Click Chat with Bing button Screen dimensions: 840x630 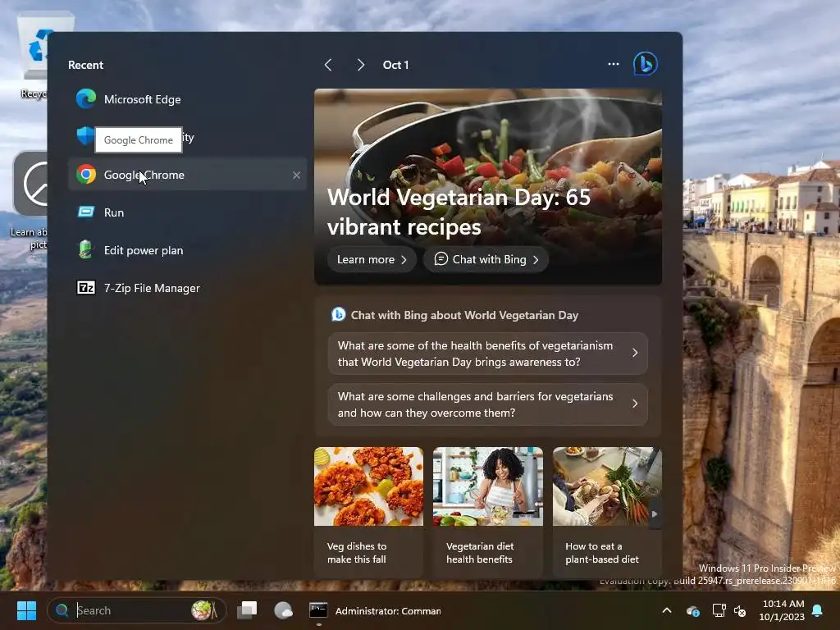pos(486,259)
